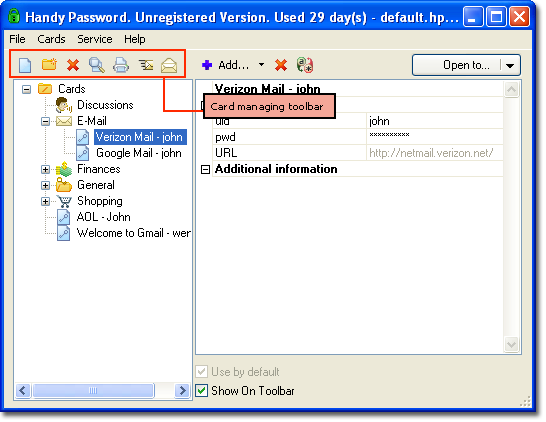Click the details pane scroll up arrow

coord(512,90)
